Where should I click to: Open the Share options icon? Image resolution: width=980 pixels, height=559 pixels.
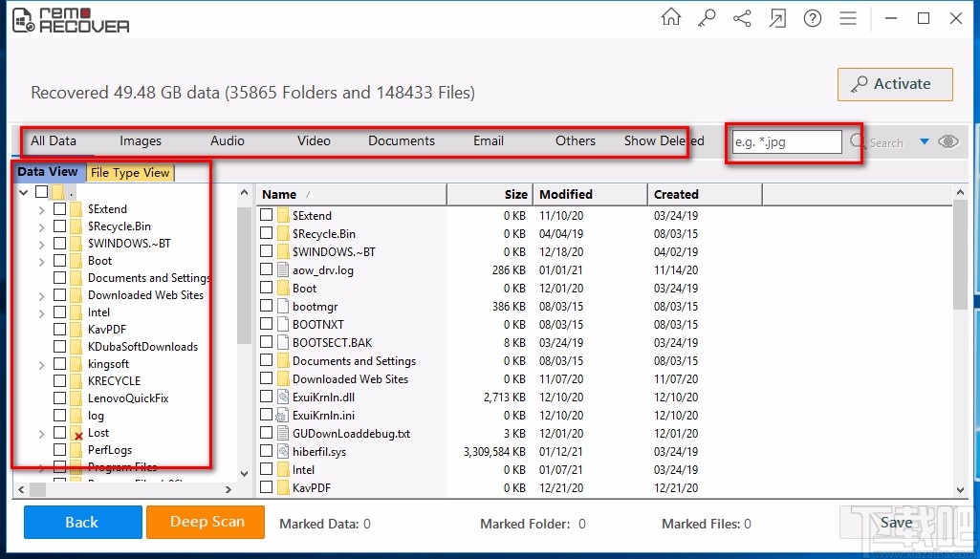point(742,17)
